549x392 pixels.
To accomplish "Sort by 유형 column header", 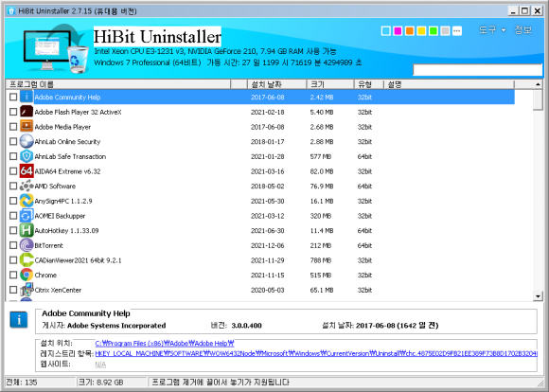I will (369, 84).
